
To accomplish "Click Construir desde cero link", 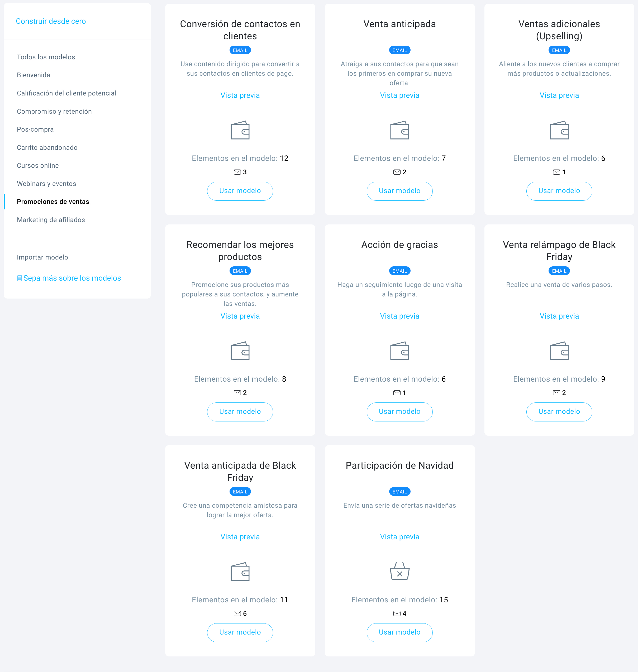I will [x=51, y=21].
